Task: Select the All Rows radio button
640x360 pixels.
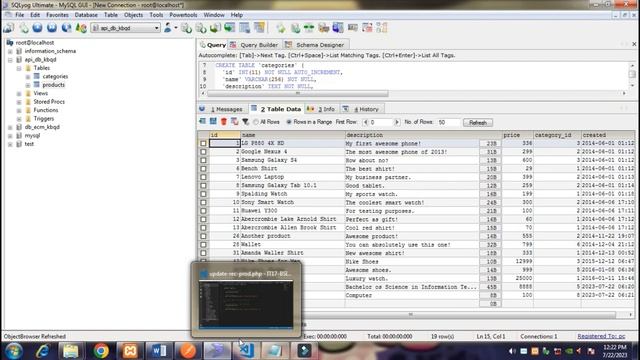Action: coord(256,122)
